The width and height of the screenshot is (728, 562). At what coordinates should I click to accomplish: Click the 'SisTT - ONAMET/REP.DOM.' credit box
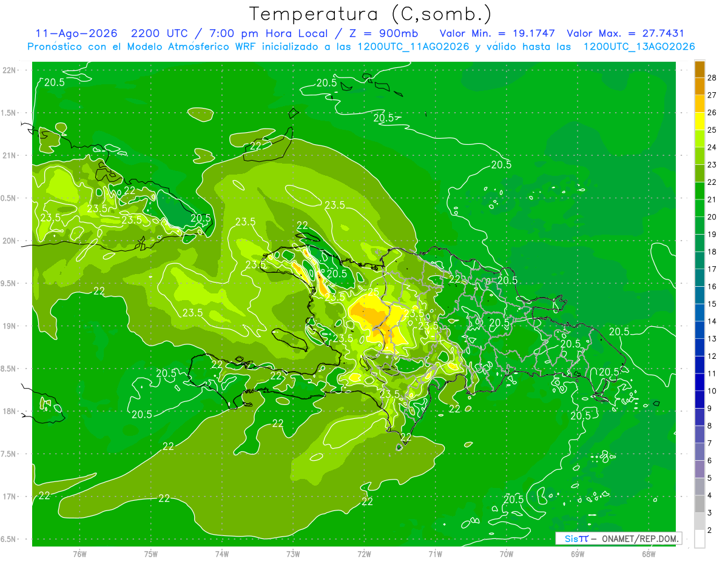click(619, 538)
